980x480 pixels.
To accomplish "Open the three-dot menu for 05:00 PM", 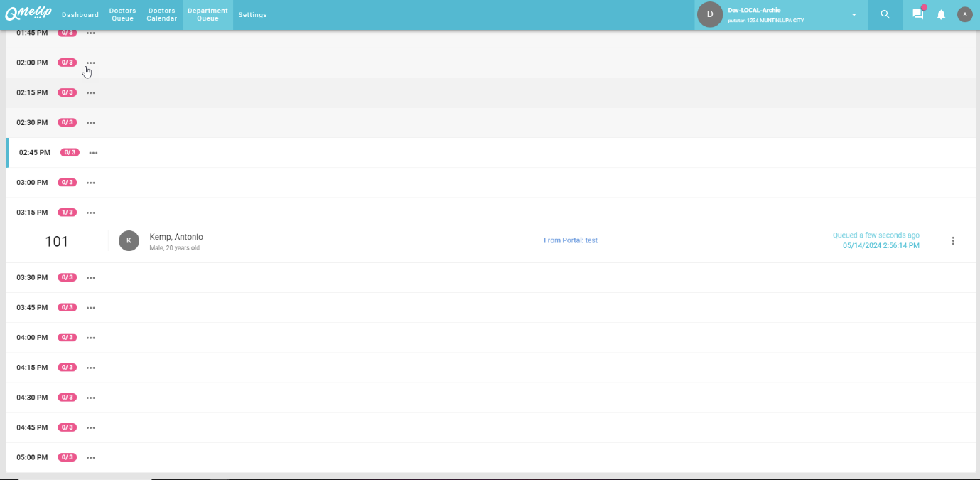I will 91,458.
